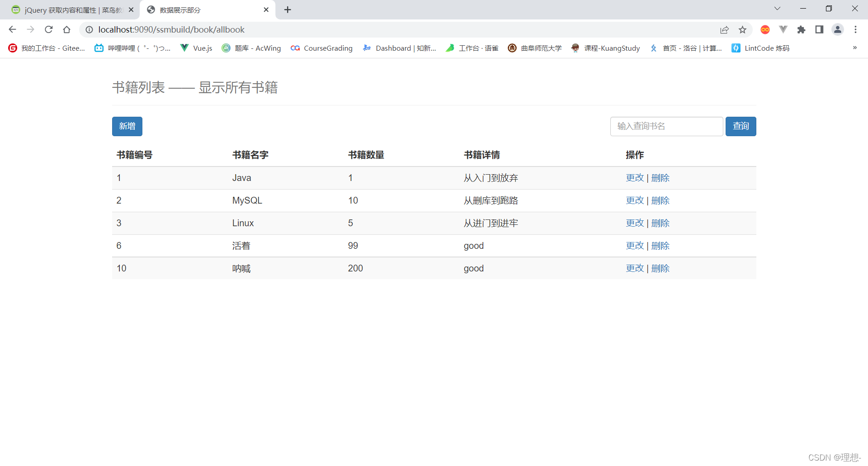Image resolution: width=868 pixels, height=466 pixels.
Task: Select the 书籍名字 column header
Action: (250, 155)
